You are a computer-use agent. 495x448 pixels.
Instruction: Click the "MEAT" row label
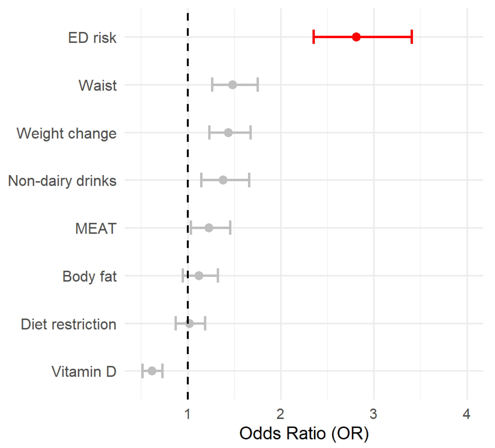click(x=96, y=229)
